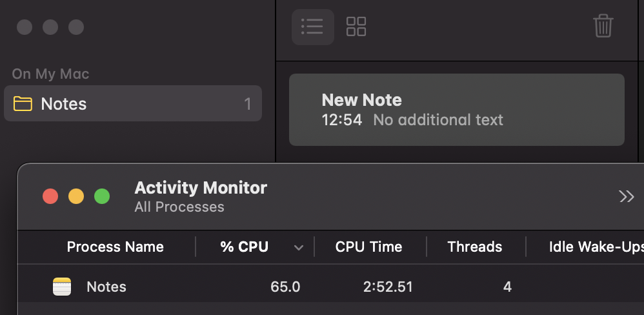Click the On My Mac section header
644x315 pixels.
click(x=50, y=74)
